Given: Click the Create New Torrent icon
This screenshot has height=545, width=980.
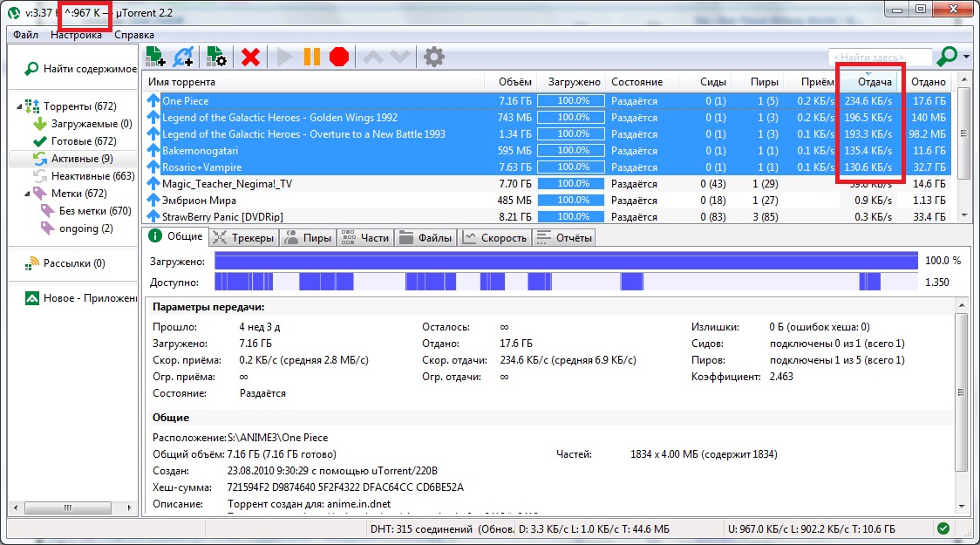Looking at the screenshot, I should click(x=217, y=58).
